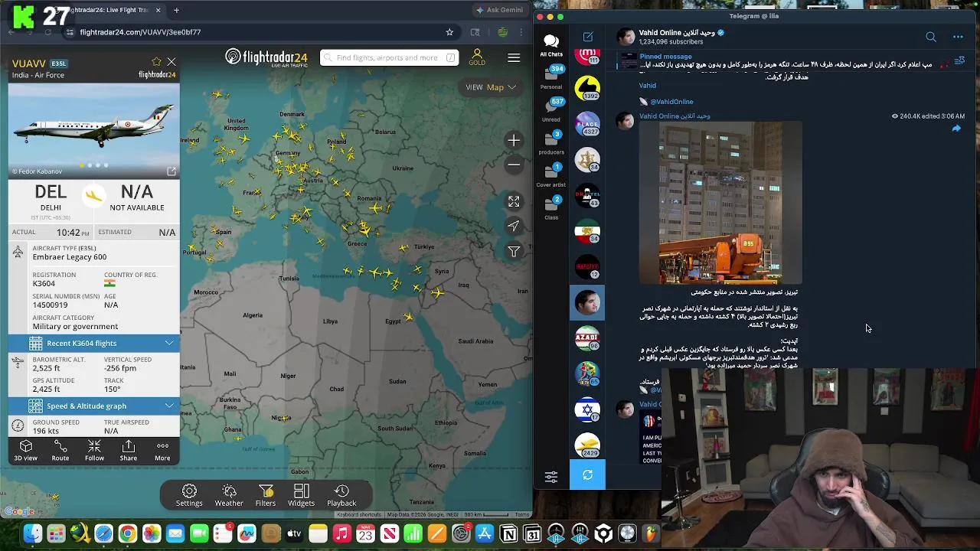Open All Chats folder in Telegram
980x551 pixels.
(x=551, y=44)
